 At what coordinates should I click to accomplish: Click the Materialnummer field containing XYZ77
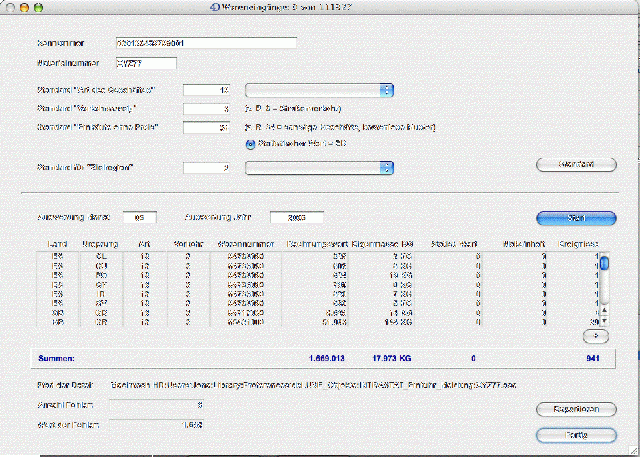[x=146, y=63]
